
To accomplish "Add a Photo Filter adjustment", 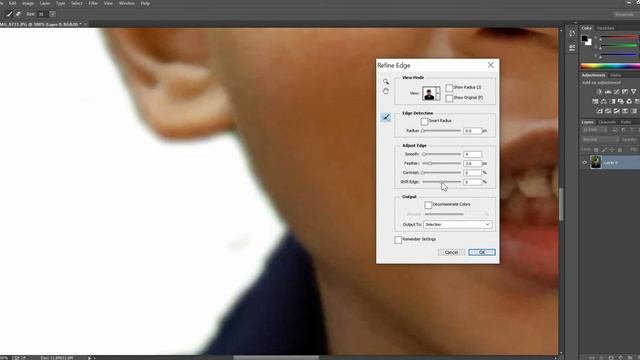I will [621, 101].
